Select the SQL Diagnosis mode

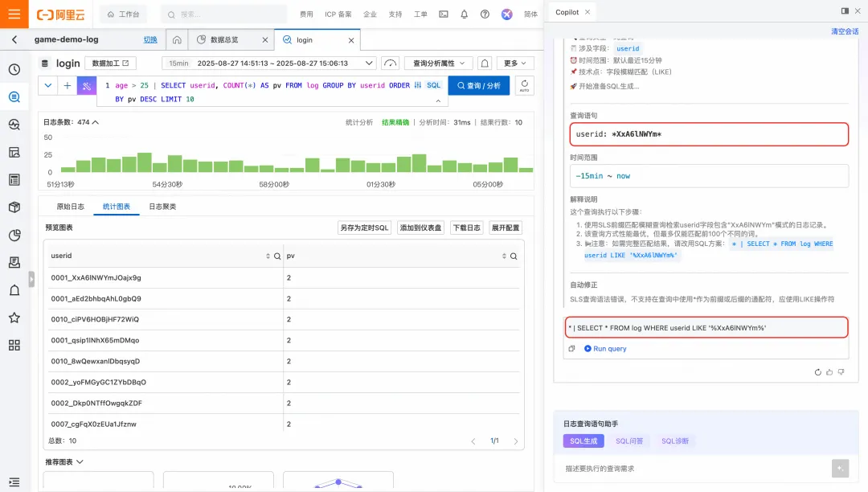(675, 441)
